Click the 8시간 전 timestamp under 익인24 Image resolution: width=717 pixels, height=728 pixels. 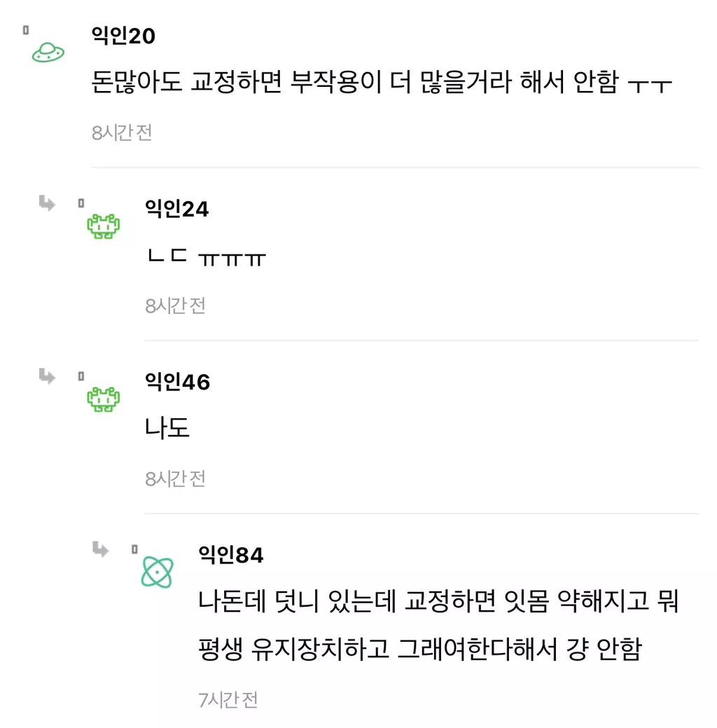coord(175,305)
